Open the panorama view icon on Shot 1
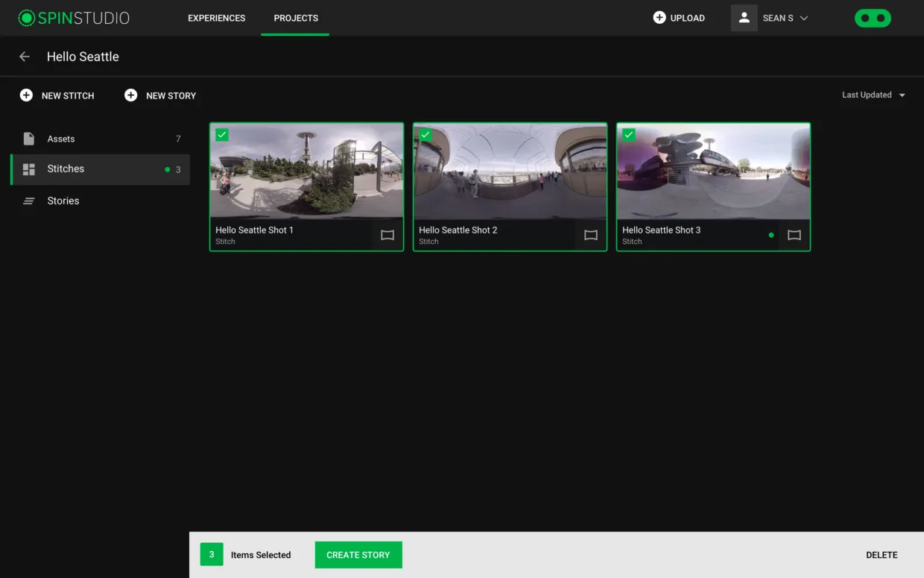 coord(387,235)
